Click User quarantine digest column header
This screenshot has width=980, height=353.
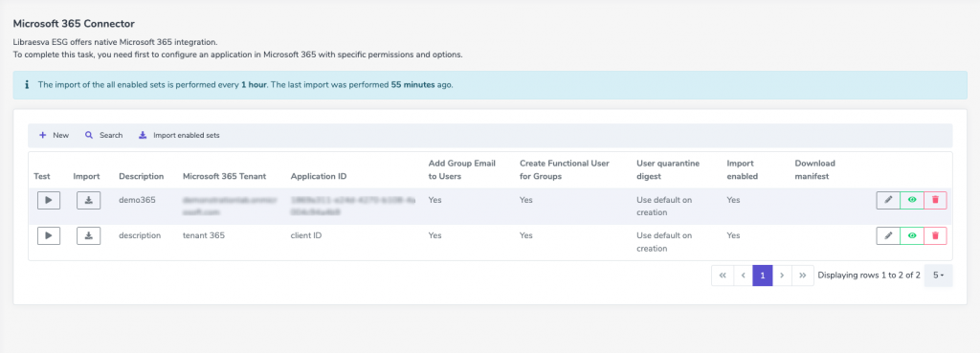click(x=668, y=170)
